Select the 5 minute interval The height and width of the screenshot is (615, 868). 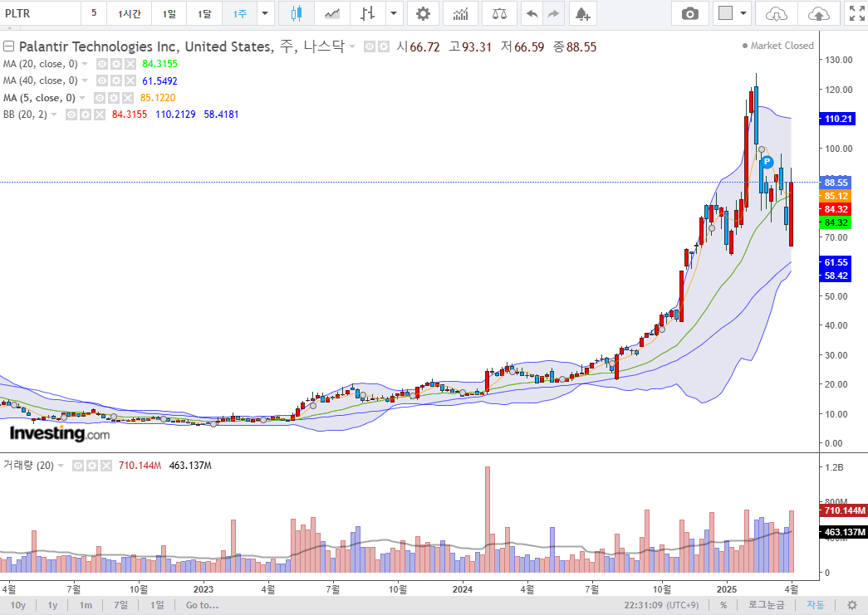[94, 13]
